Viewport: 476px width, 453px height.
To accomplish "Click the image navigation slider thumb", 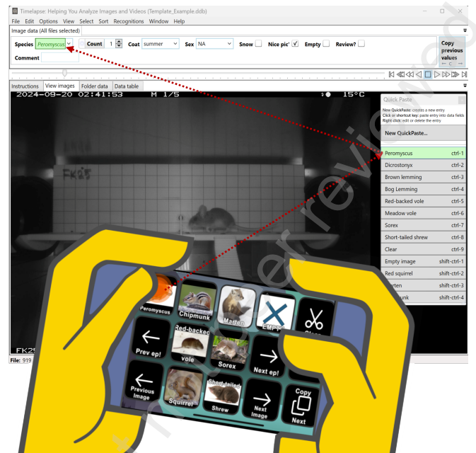I will (x=65, y=73).
